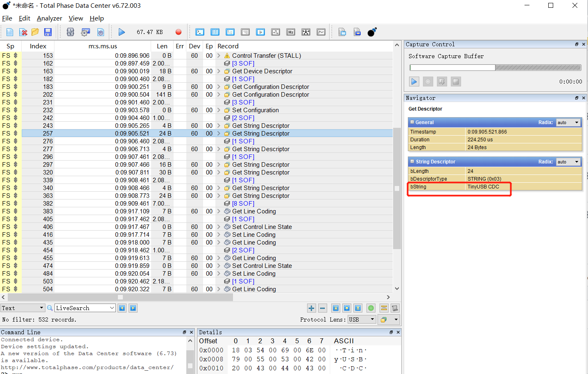Open the Bit Error Rate dots toolbar icon
The image size is (588, 374).
tap(306, 32)
